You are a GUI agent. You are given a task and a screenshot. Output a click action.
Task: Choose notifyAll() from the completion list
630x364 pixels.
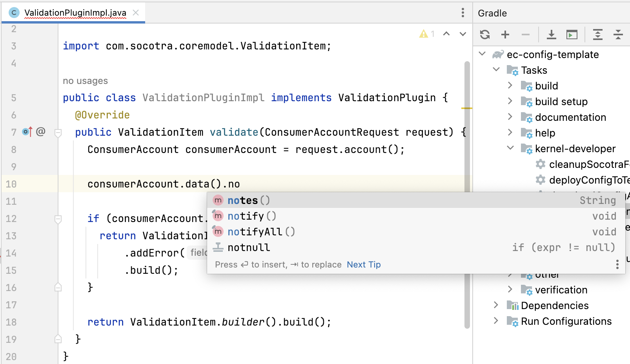tap(416, 232)
